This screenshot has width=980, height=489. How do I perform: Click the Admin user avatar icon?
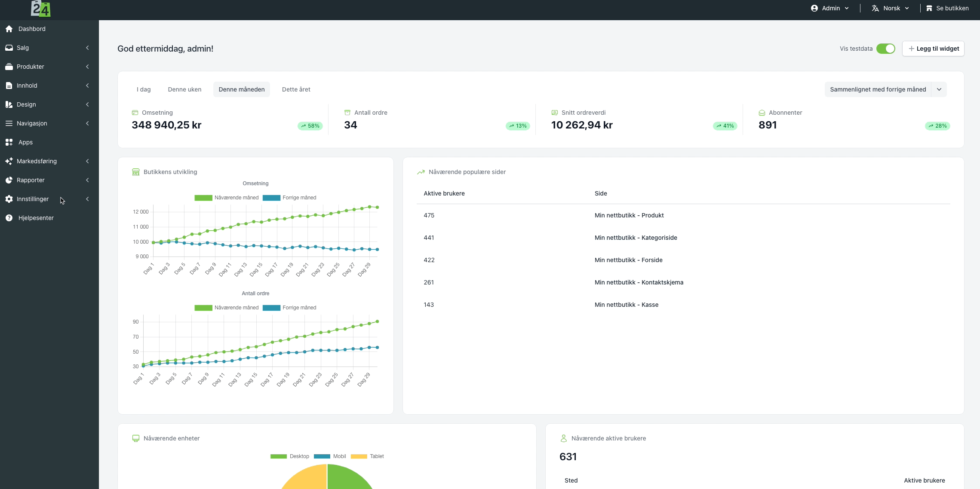click(x=814, y=8)
